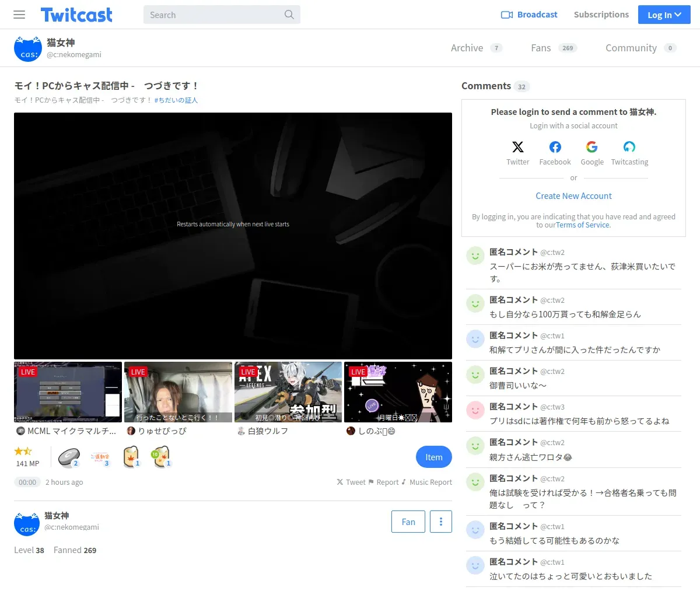Click the Level 38 text
700x605 pixels.
[29, 550]
